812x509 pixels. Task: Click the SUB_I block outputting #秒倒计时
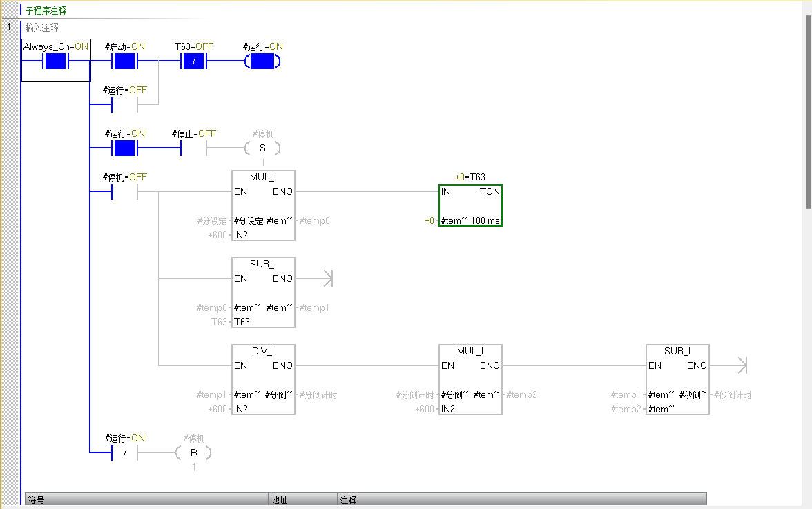(x=677, y=379)
